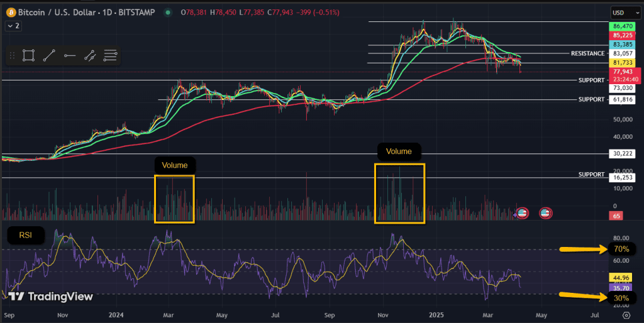This screenshot has width=644, height=323.
Task: Click the 73,030 price axis label
Action: 622,88
